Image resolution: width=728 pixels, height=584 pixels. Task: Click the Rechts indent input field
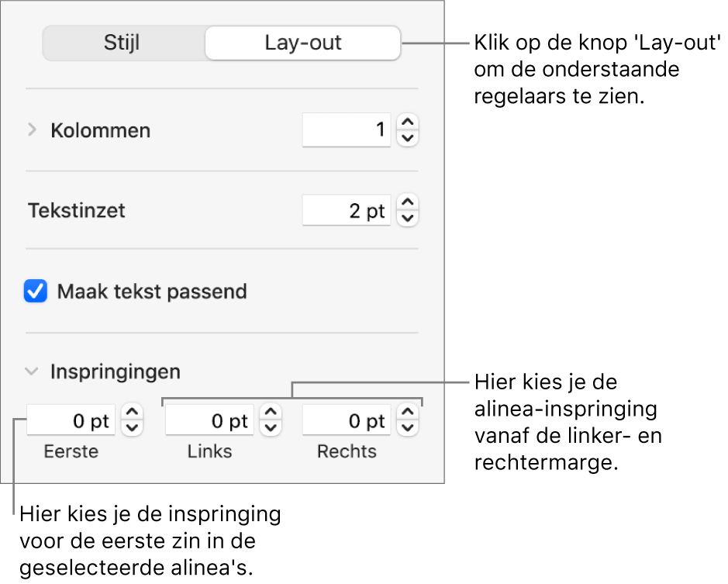pyautogui.click(x=346, y=421)
